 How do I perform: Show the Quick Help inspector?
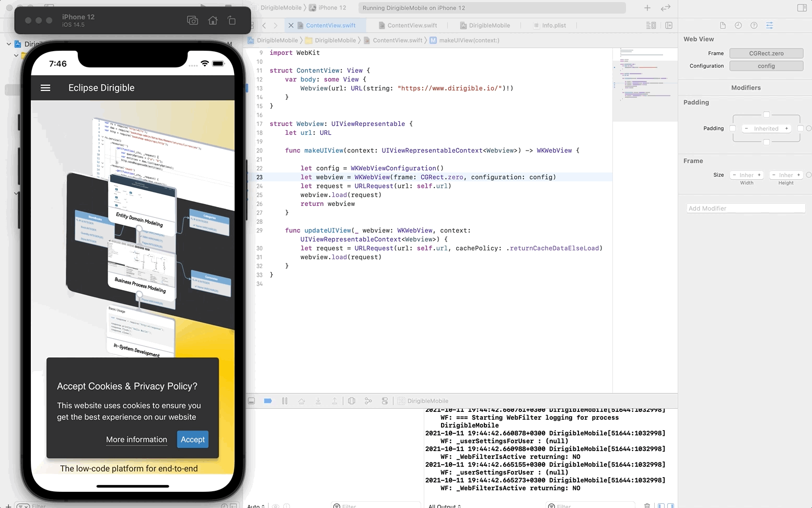tap(753, 25)
